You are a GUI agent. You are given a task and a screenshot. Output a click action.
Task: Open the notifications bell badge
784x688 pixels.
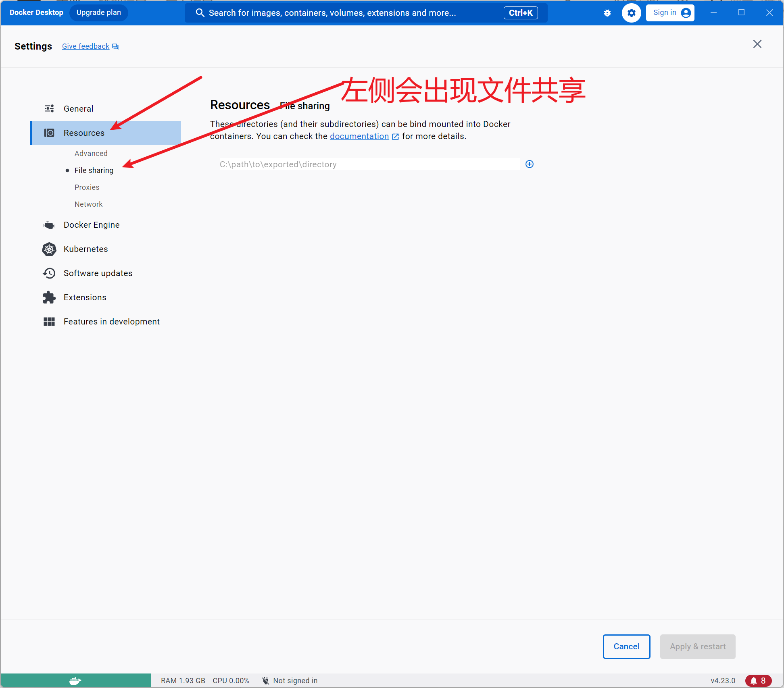(758, 681)
